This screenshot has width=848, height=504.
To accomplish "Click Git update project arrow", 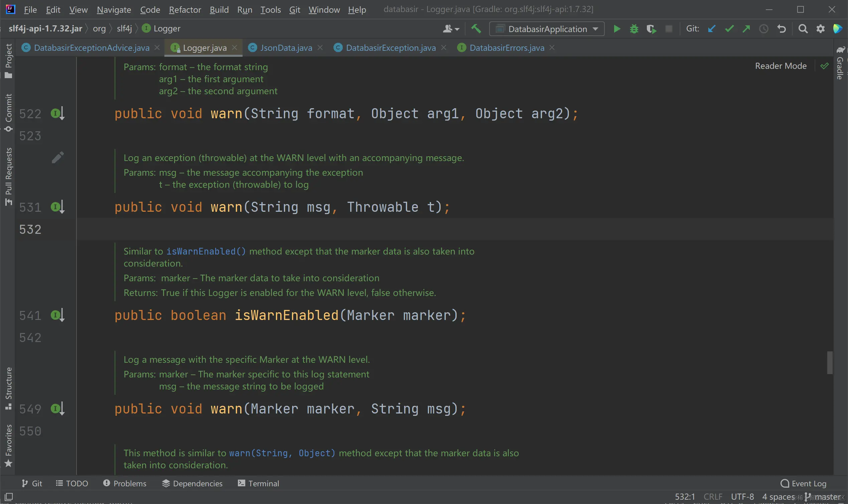I will point(712,29).
